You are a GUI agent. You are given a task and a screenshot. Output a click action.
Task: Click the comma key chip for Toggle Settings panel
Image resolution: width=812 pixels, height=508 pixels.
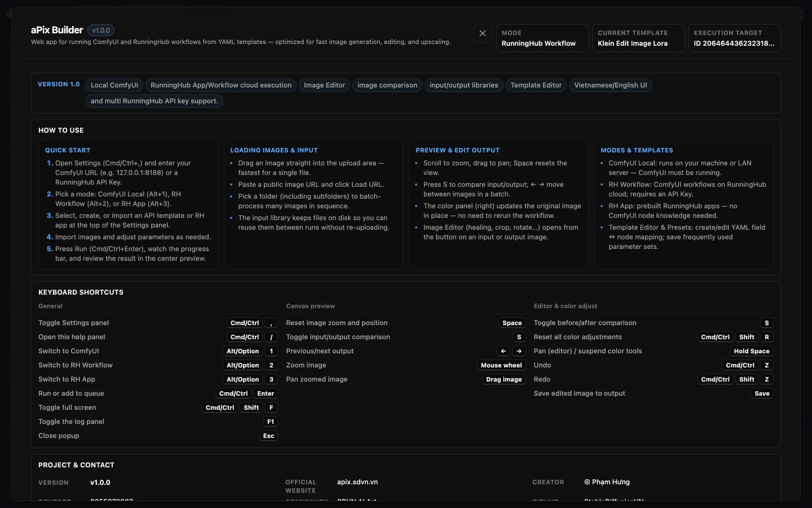point(271,323)
